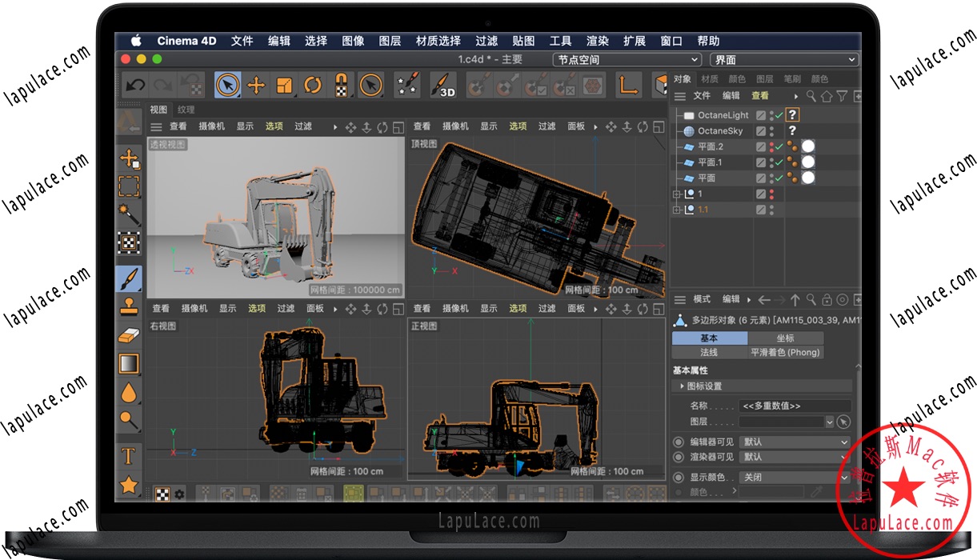Click the white texture swatch next to 平面
Image resolution: width=977 pixels, height=560 pixels.
(x=808, y=178)
